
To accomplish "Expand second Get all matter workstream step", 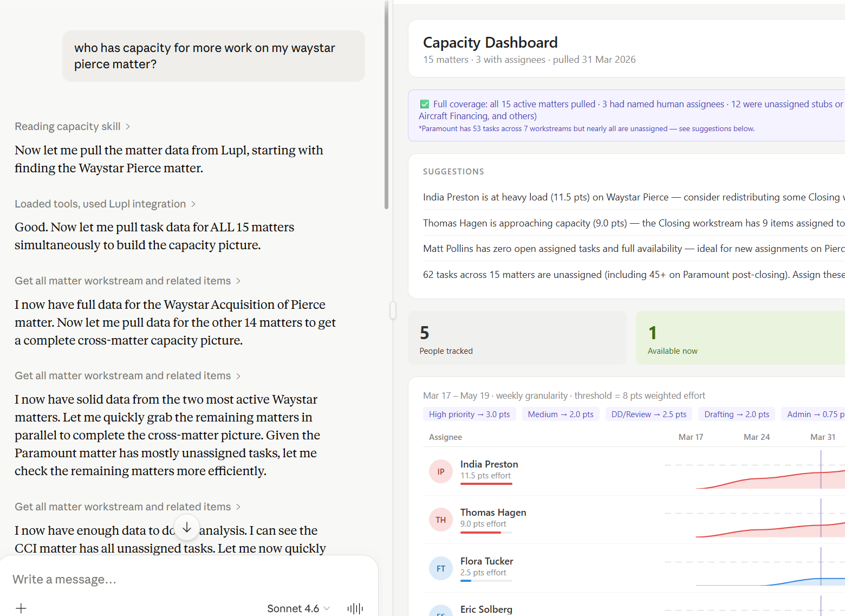I will [x=128, y=375].
